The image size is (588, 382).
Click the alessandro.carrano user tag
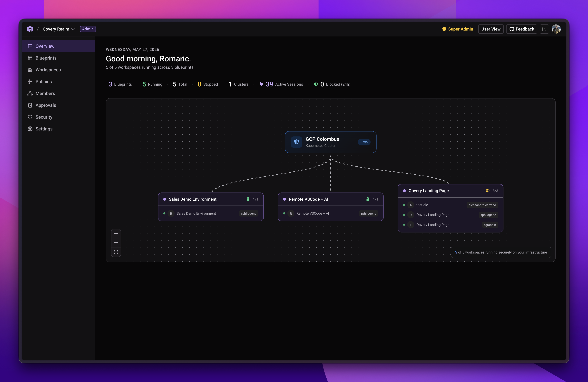tap(482, 205)
